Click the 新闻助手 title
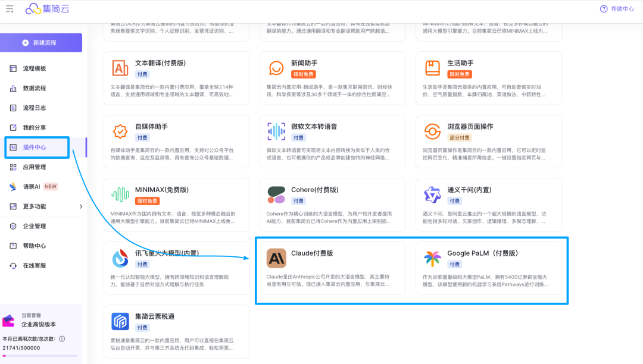The width and height of the screenshot is (643, 364). click(304, 63)
